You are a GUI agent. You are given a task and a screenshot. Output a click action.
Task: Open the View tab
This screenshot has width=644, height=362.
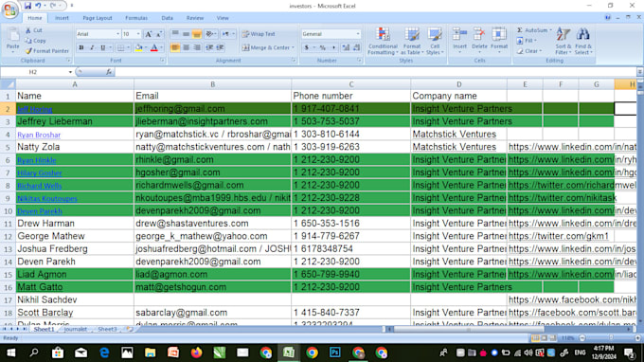(223, 18)
